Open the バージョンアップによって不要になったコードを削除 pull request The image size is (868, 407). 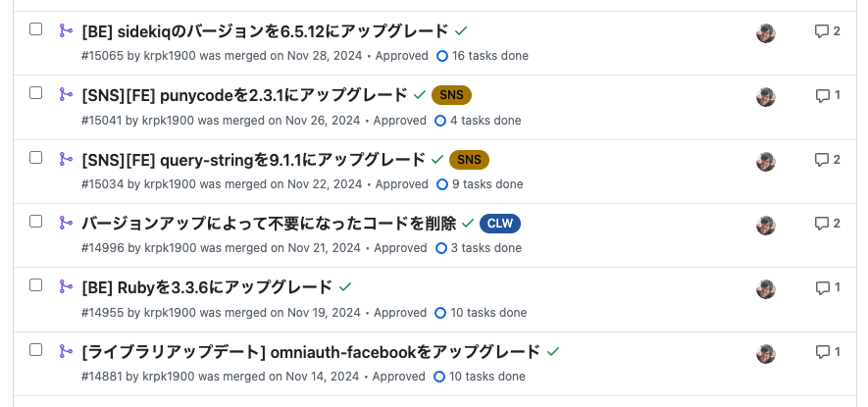click(x=268, y=224)
